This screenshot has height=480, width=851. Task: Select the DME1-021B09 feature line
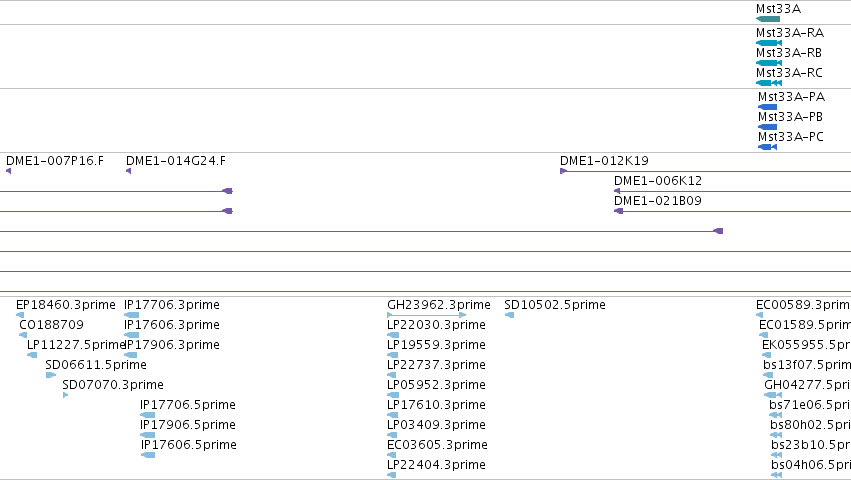click(732, 211)
